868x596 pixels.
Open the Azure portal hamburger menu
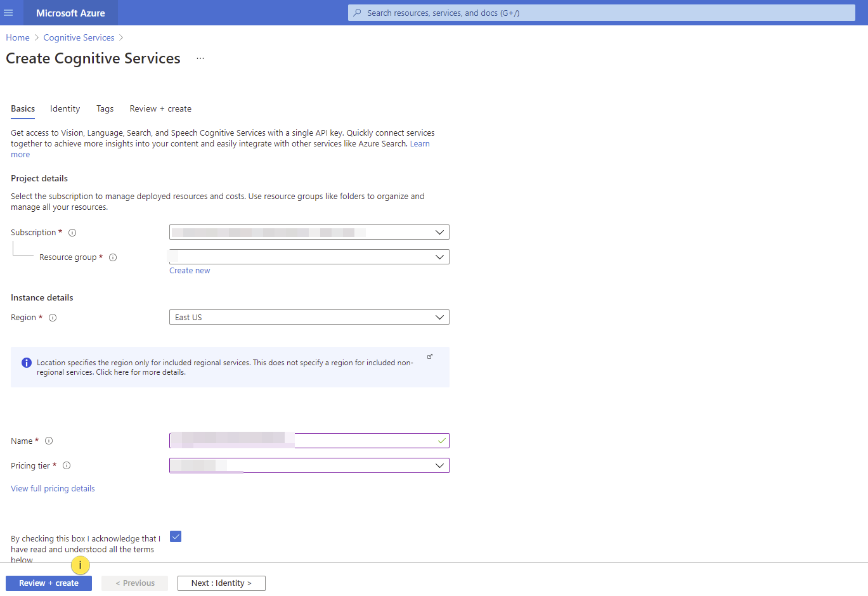pos(8,13)
